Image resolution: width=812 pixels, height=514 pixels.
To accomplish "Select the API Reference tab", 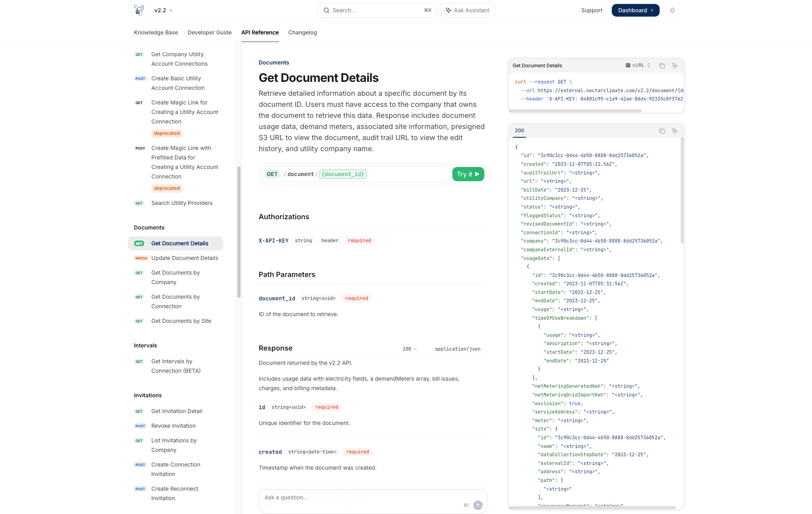I will click(x=260, y=32).
